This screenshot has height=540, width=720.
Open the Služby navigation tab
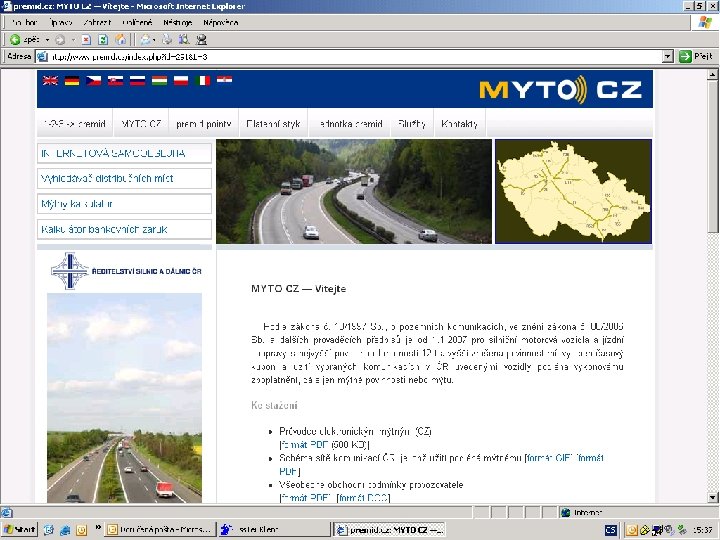412,124
